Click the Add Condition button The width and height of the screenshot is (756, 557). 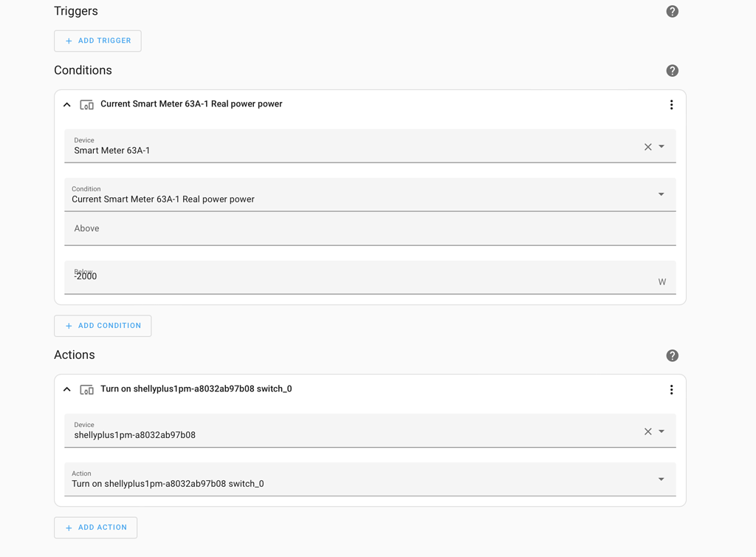(x=103, y=325)
